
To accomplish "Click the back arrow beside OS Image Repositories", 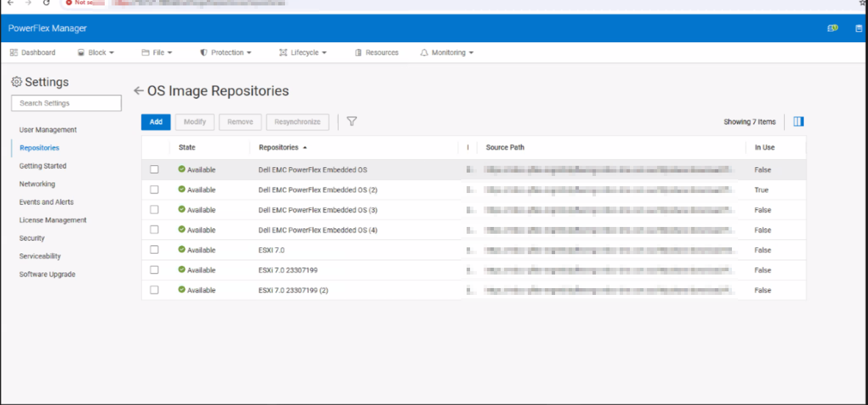I will click(x=139, y=91).
